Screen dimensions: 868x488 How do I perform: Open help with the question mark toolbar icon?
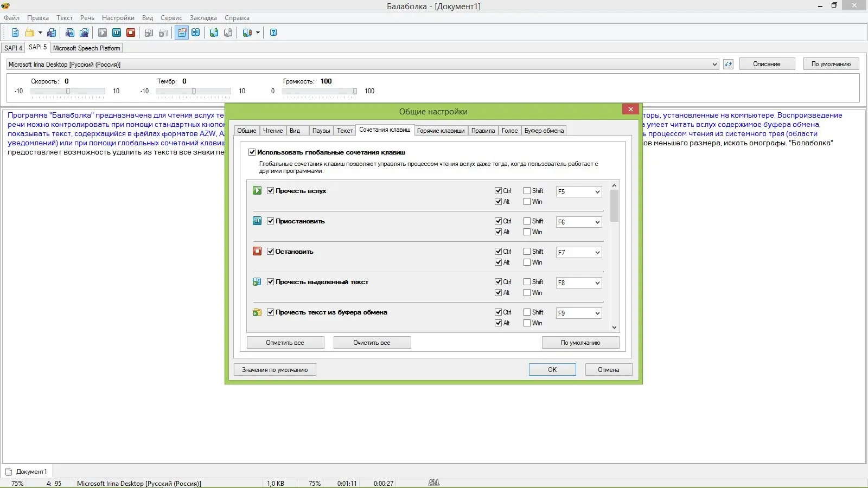[273, 33]
